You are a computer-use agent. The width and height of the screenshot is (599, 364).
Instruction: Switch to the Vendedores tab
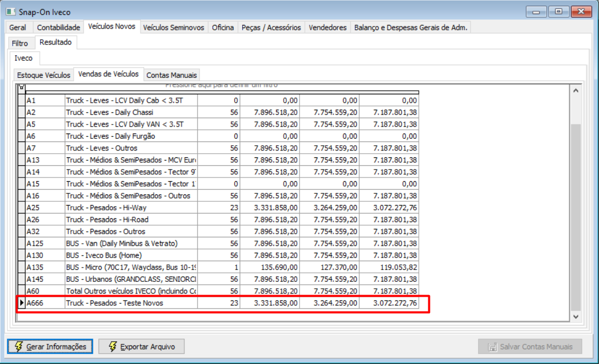[328, 28]
